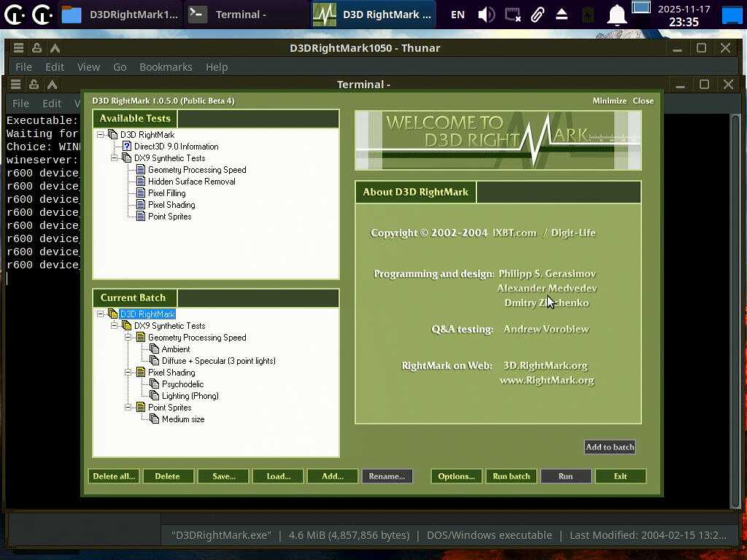Open the Options... dialog

point(457,476)
